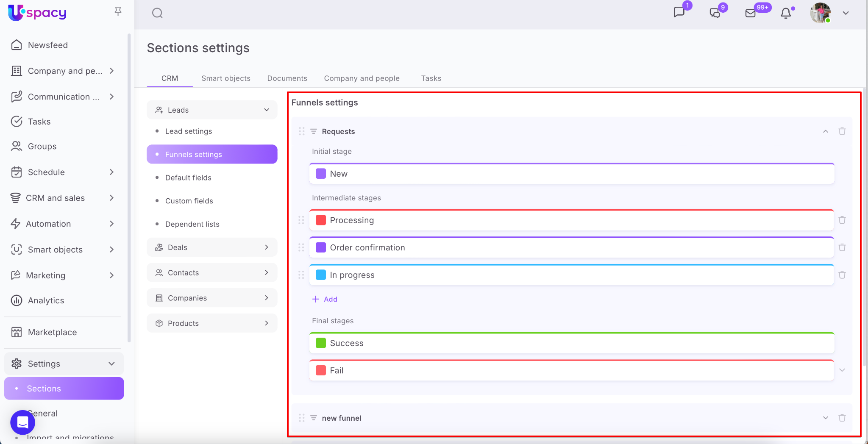This screenshot has height=444, width=868.
Task: Click the green Success color swatch
Action: coord(321,343)
